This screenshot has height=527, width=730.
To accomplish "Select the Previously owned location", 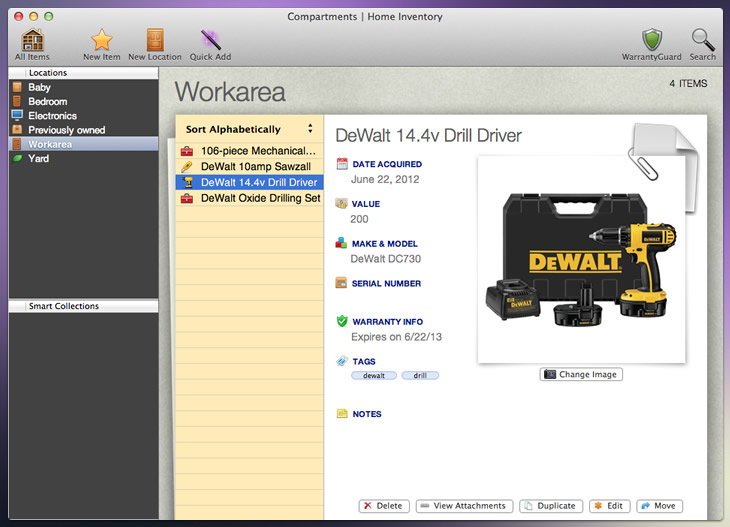I will (x=84, y=130).
